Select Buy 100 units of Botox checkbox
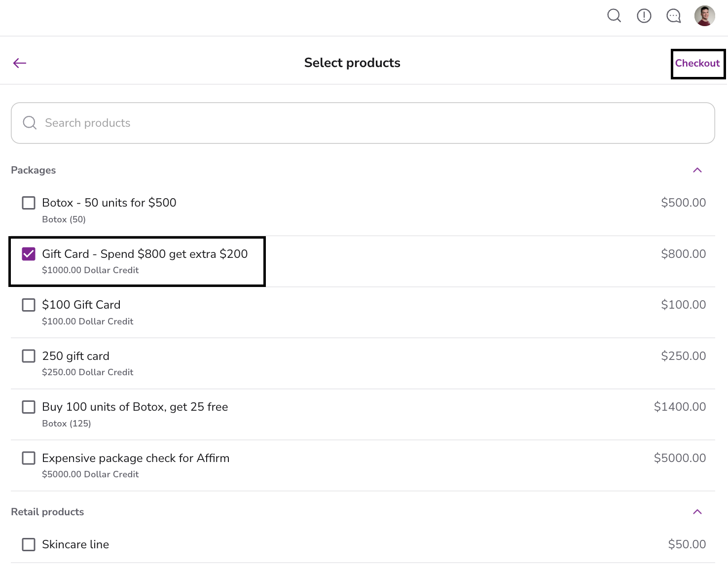 tap(29, 407)
